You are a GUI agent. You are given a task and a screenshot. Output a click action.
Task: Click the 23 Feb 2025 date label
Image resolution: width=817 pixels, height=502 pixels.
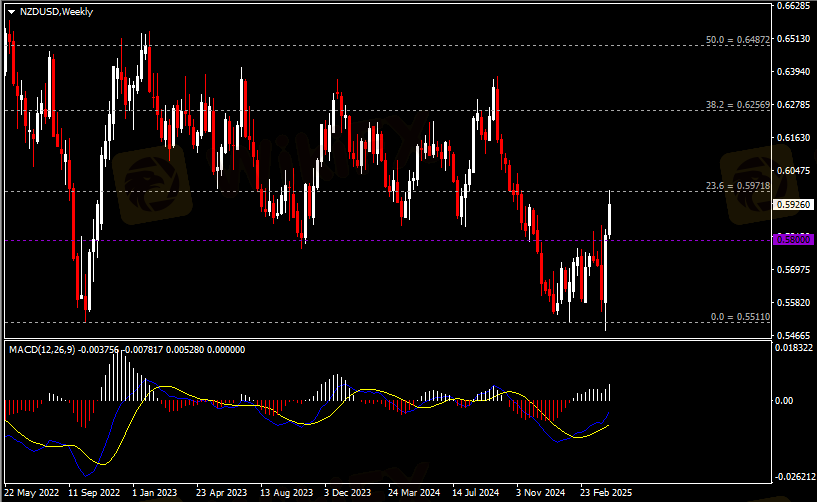pos(606,493)
